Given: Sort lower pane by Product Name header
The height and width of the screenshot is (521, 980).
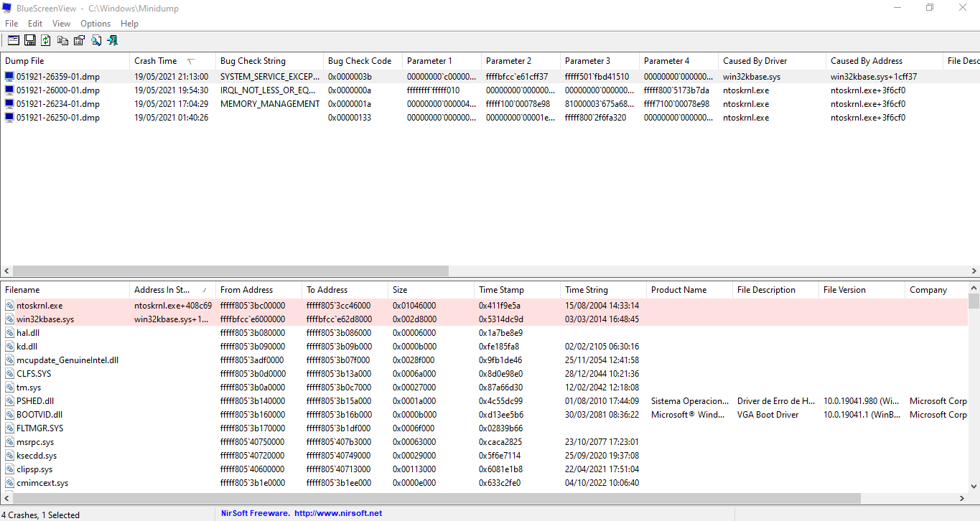Looking at the screenshot, I should (689, 290).
